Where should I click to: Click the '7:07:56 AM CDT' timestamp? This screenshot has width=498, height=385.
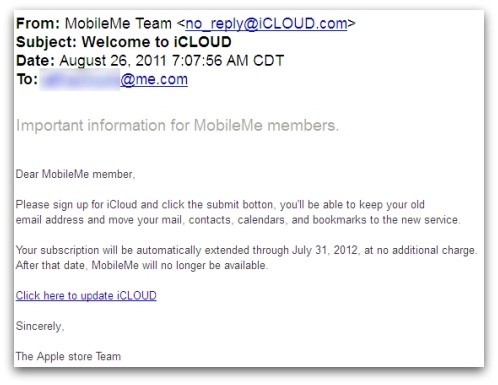tap(228, 61)
